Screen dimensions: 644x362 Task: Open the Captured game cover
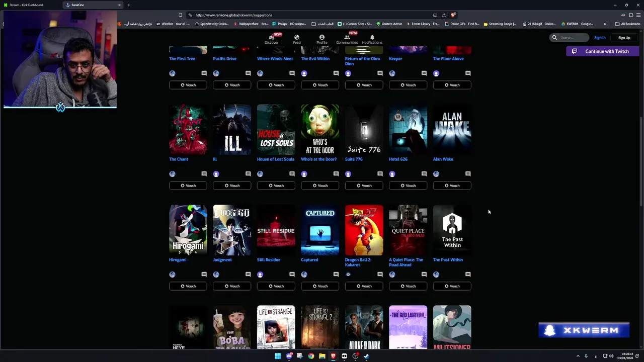[x=320, y=230]
